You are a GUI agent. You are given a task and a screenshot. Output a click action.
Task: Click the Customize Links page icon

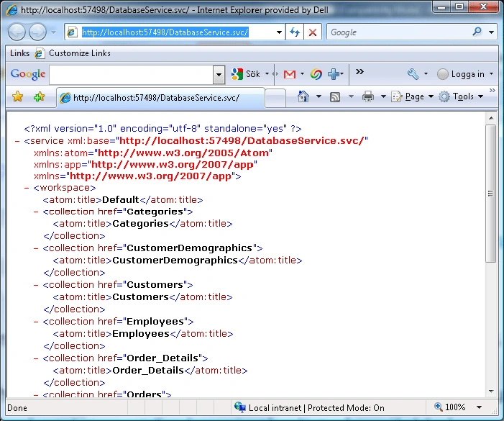tap(40, 53)
